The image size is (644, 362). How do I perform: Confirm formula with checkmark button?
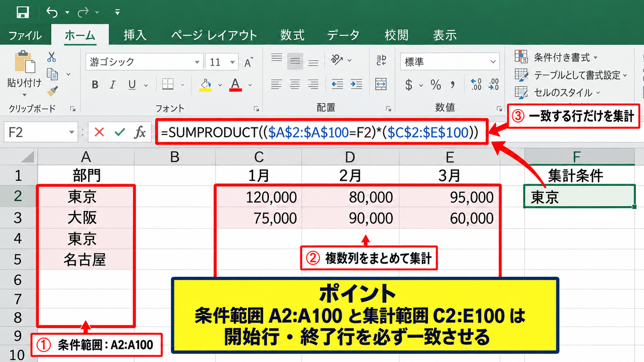(x=120, y=132)
